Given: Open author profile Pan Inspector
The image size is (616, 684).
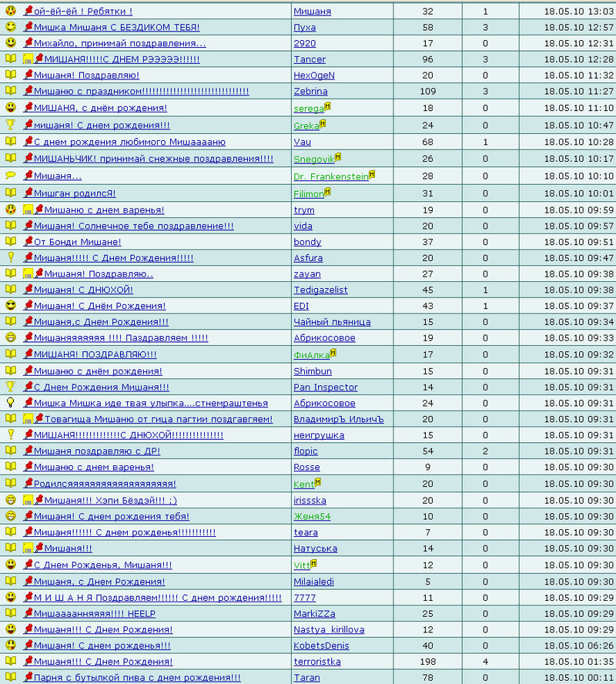Looking at the screenshot, I should tap(326, 387).
